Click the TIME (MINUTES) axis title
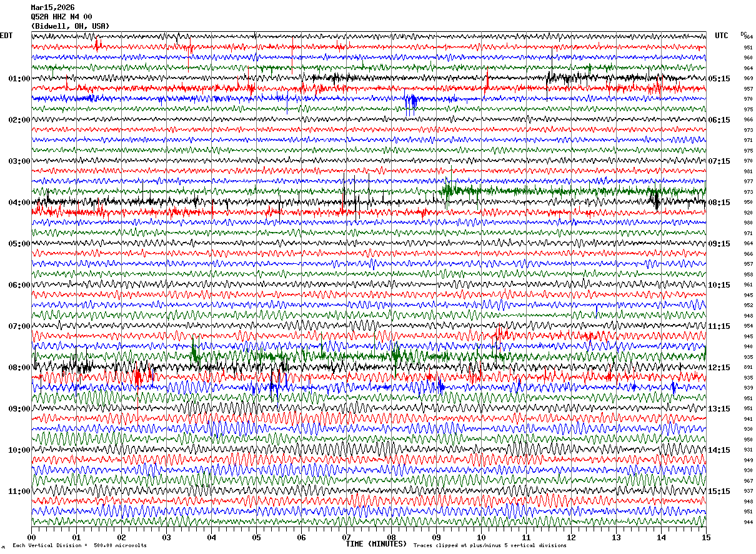 (376, 544)
